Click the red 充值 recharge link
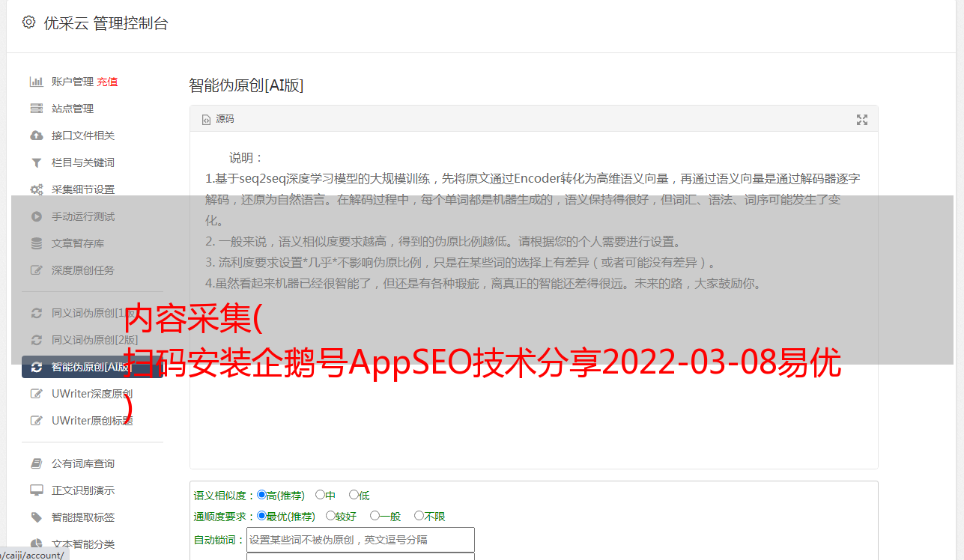 (x=107, y=82)
